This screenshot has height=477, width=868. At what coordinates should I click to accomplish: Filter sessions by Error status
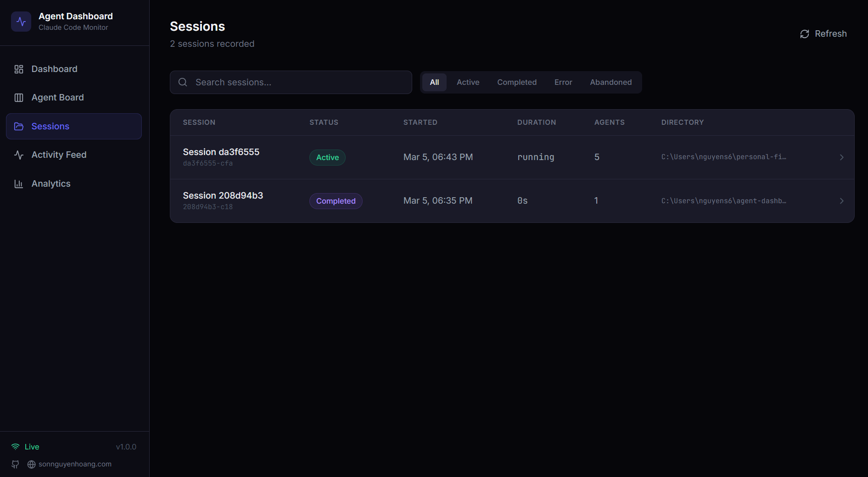(x=563, y=82)
